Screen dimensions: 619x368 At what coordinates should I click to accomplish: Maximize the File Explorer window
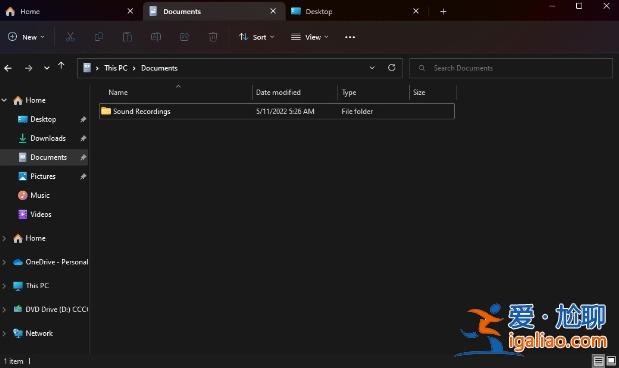click(579, 6)
